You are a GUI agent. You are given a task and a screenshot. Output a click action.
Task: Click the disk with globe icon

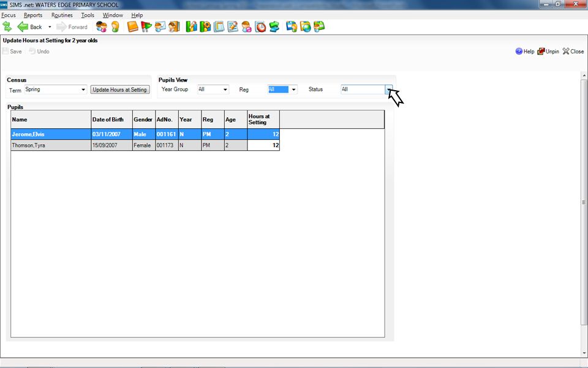(305, 26)
